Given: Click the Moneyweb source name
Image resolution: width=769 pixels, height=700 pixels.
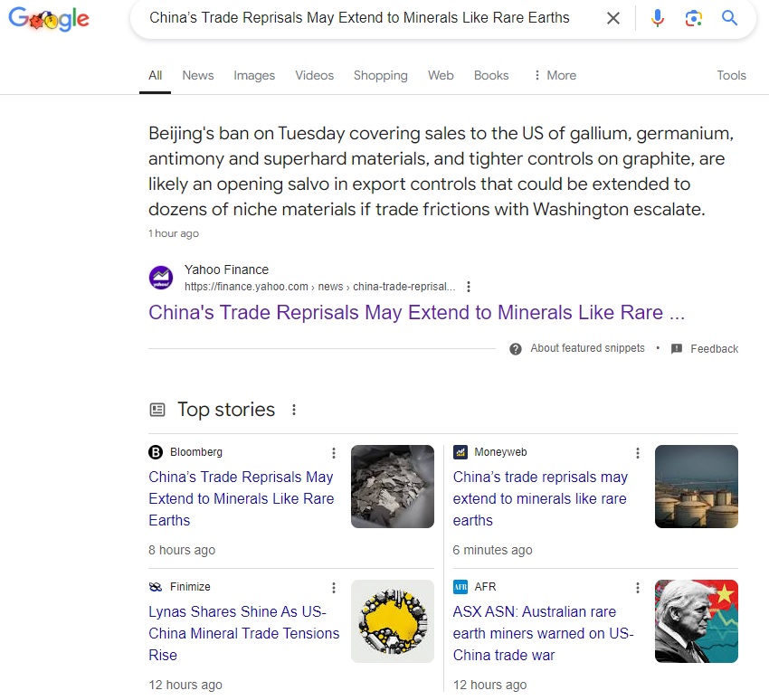Looking at the screenshot, I should [x=500, y=452].
